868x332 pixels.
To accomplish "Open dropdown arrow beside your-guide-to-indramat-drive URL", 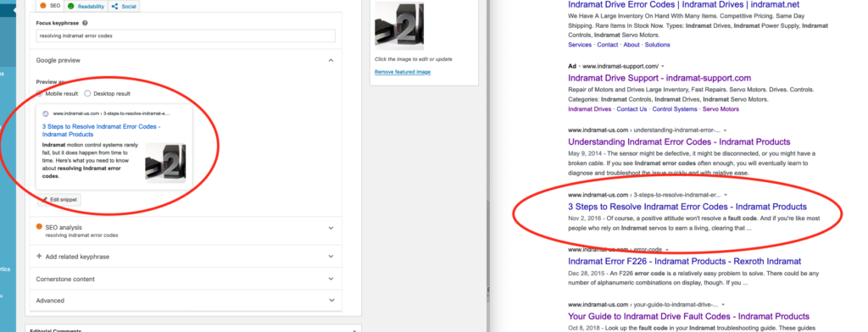I will coord(723,304).
